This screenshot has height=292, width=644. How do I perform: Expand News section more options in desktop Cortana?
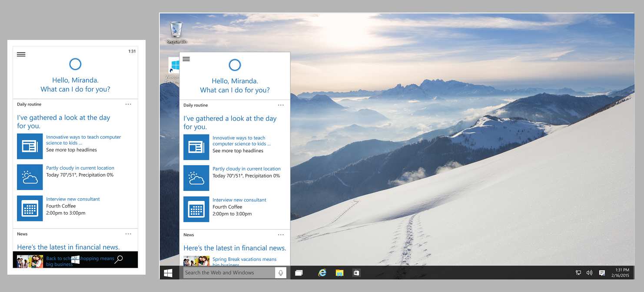[281, 235]
